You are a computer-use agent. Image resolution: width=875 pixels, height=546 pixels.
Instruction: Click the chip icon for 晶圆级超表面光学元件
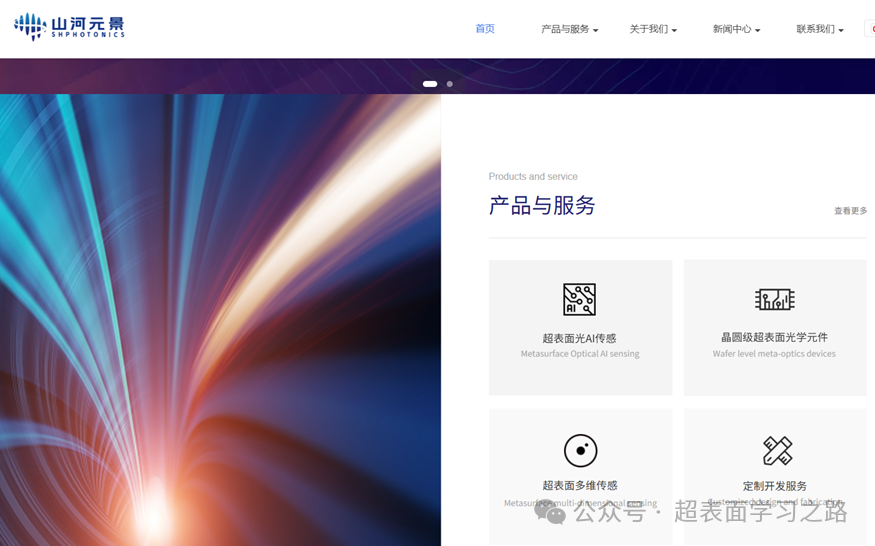[775, 299]
